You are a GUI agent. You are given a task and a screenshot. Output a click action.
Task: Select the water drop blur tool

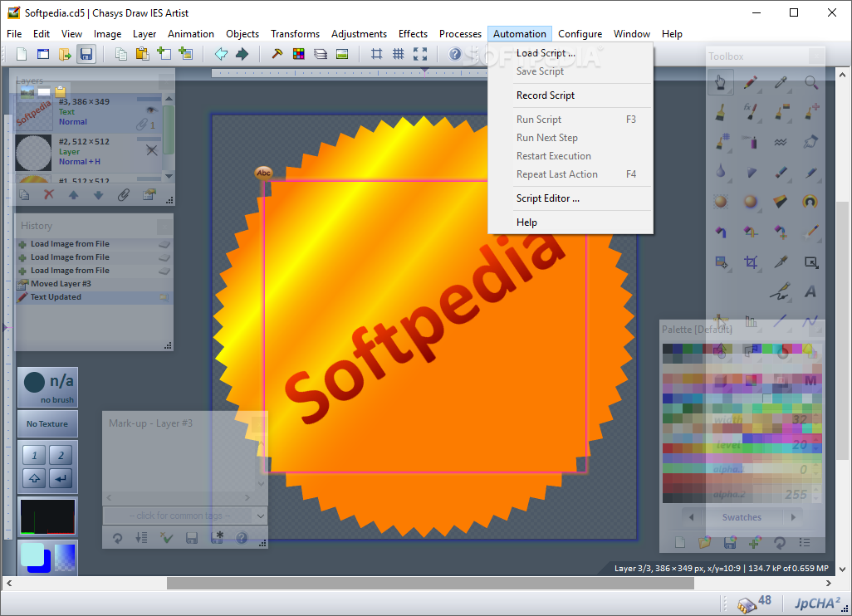(x=721, y=172)
